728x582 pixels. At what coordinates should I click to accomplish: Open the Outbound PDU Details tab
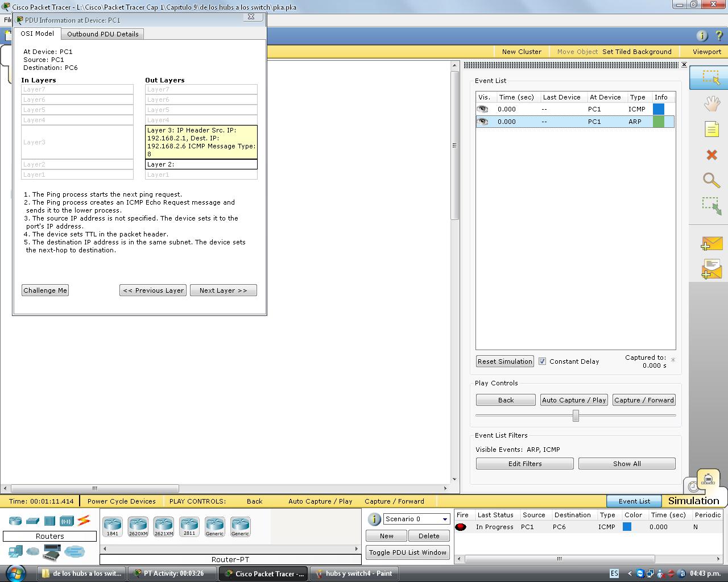pyautogui.click(x=103, y=34)
